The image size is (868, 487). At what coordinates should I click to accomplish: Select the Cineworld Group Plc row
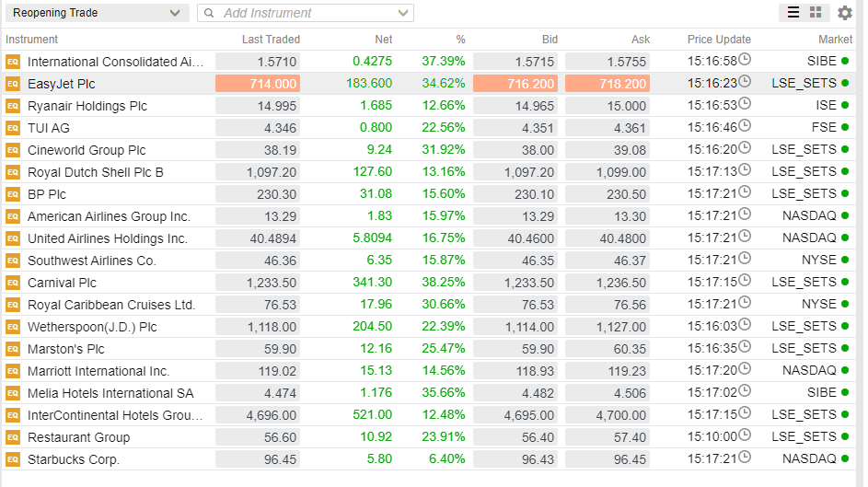tap(87, 150)
